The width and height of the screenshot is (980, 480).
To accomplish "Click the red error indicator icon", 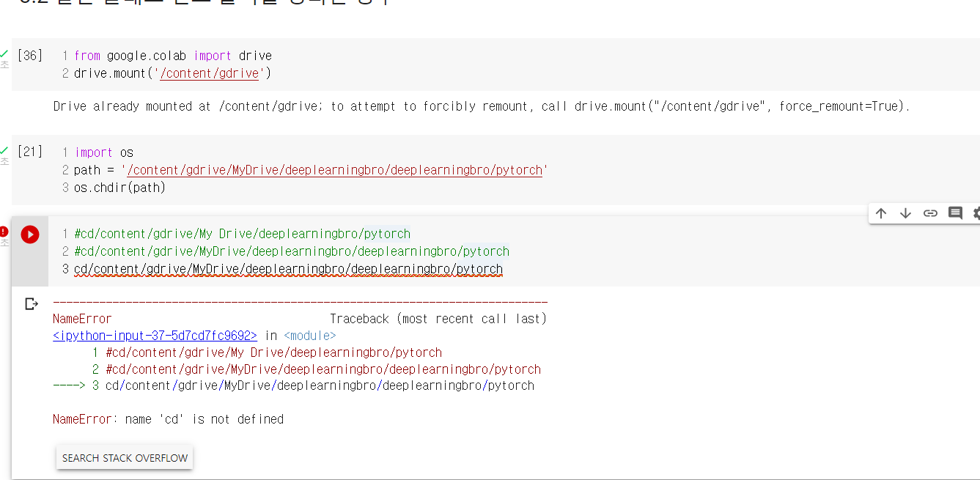I will point(4,232).
